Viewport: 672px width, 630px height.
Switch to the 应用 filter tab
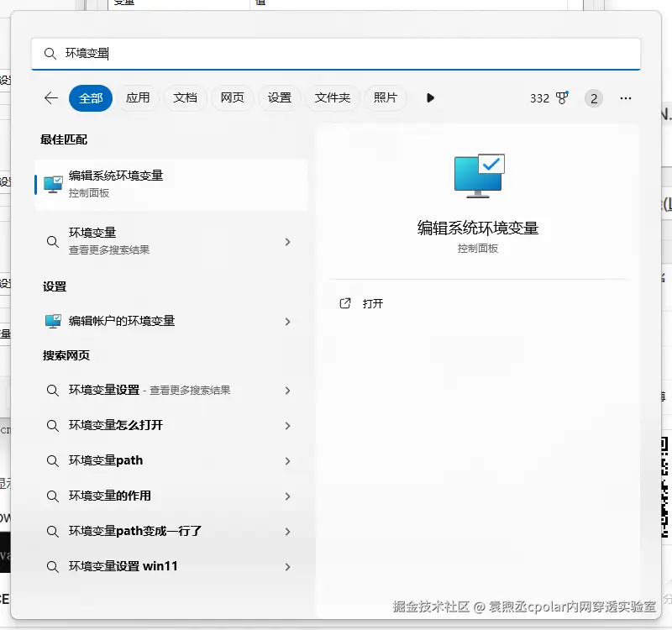(x=138, y=98)
